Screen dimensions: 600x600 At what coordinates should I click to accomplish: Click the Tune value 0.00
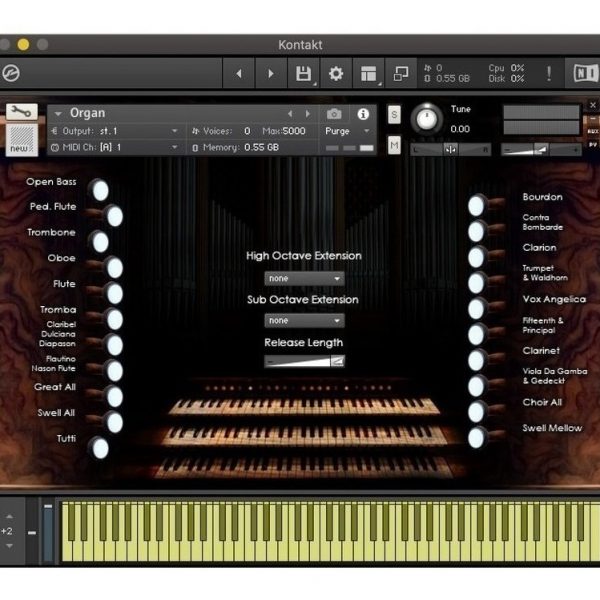(x=460, y=129)
